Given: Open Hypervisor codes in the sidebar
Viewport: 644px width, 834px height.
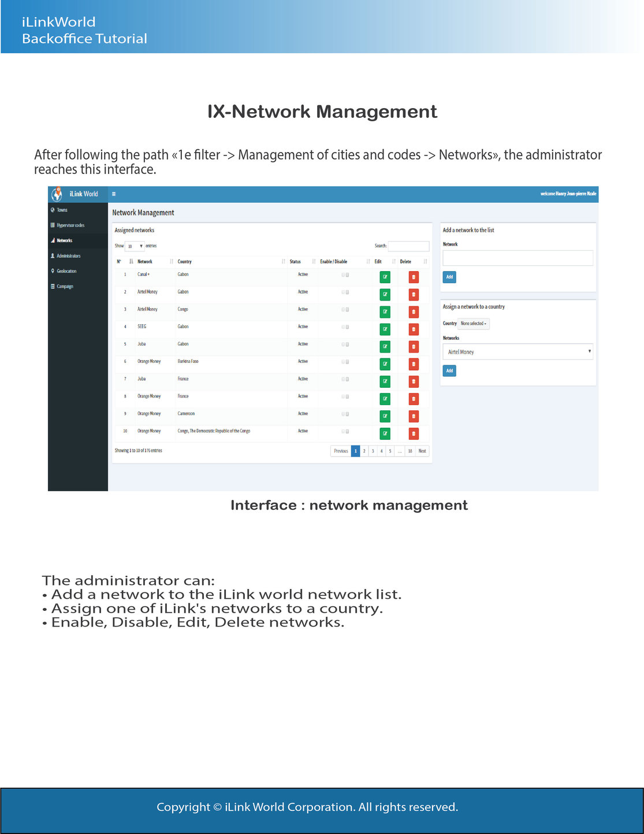Looking at the screenshot, I should (70, 225).
